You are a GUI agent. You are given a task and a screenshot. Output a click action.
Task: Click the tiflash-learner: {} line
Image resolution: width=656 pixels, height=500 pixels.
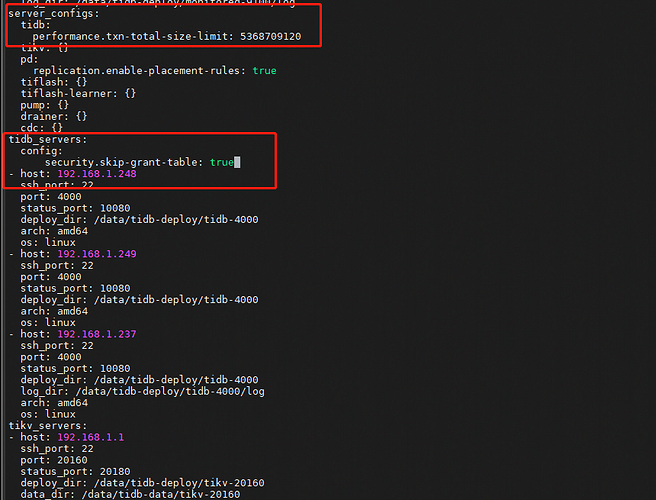point(78,93)
